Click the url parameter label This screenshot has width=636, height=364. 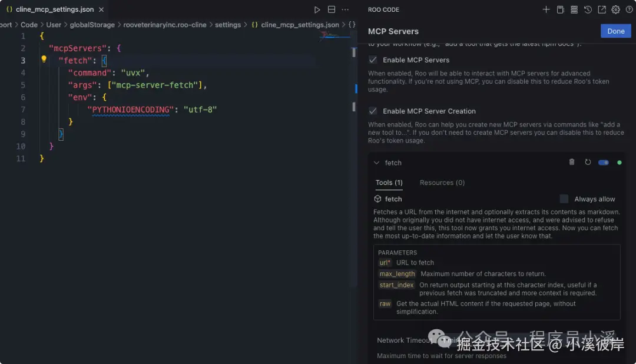(385, 263)
